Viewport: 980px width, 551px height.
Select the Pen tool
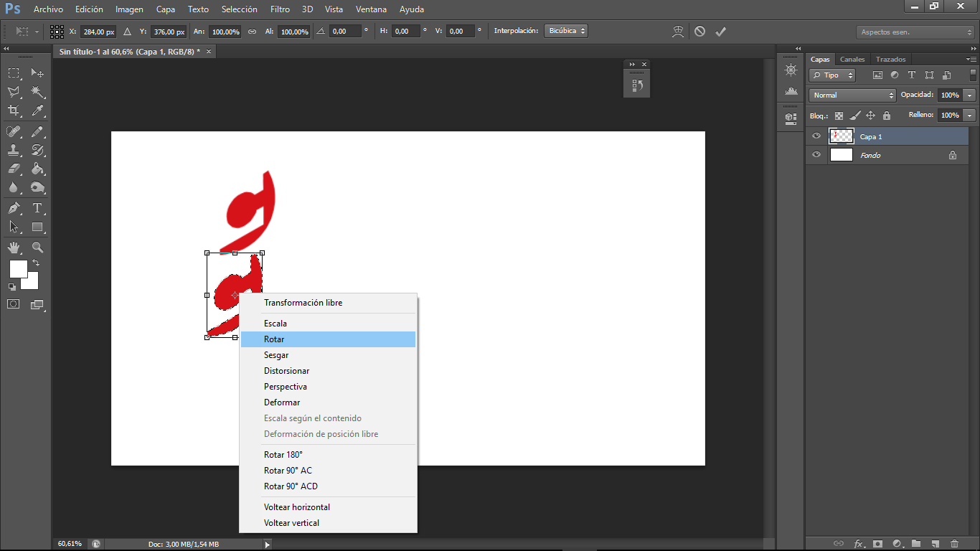tap(14, 208)
